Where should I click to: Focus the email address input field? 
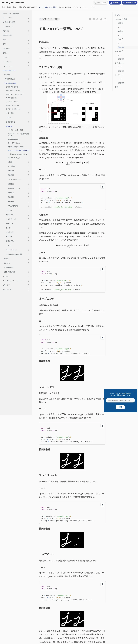pyautogui.click(x=120, y=400)
